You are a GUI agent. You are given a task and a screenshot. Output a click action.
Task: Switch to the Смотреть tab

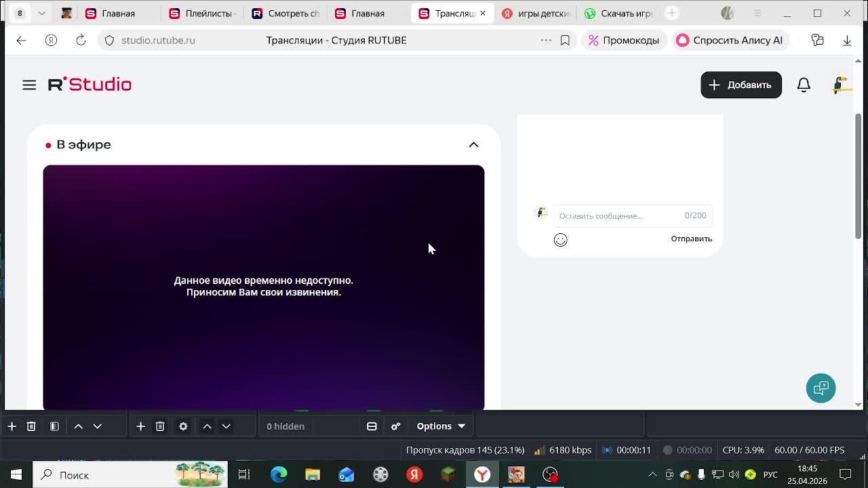(285, 13)
